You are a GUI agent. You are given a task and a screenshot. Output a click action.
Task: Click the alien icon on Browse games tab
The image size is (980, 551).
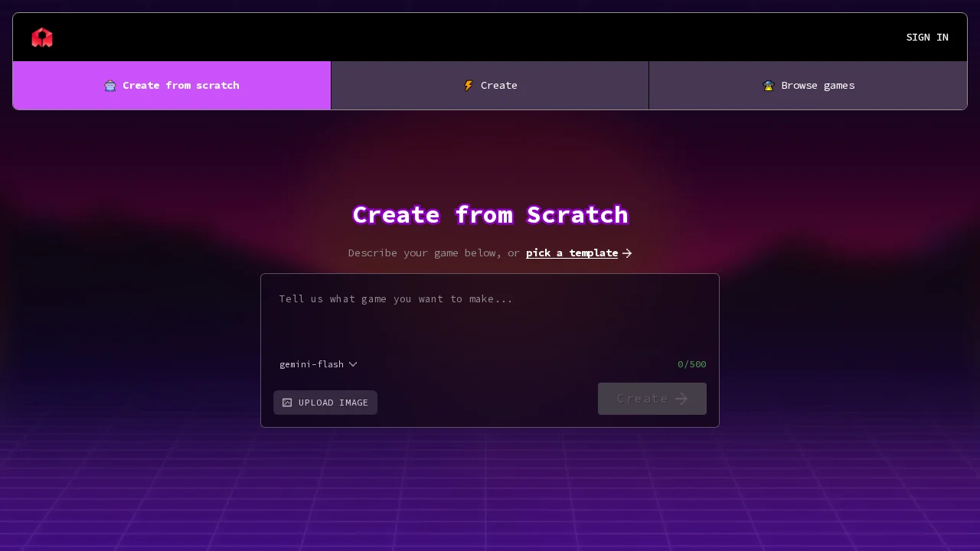[x=769, y=86]
